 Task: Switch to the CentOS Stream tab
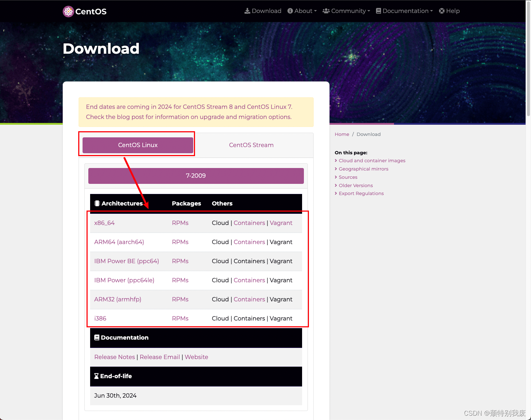click(251, 145)
